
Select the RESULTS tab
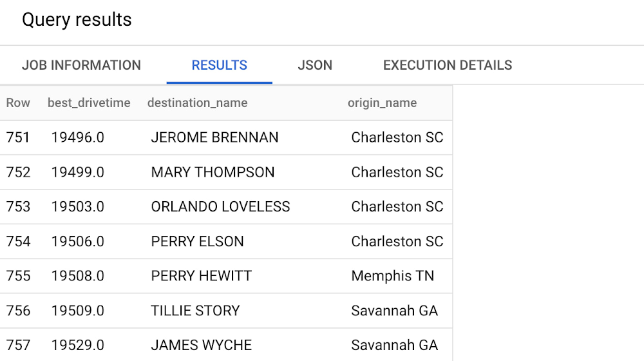click(219, 65)
